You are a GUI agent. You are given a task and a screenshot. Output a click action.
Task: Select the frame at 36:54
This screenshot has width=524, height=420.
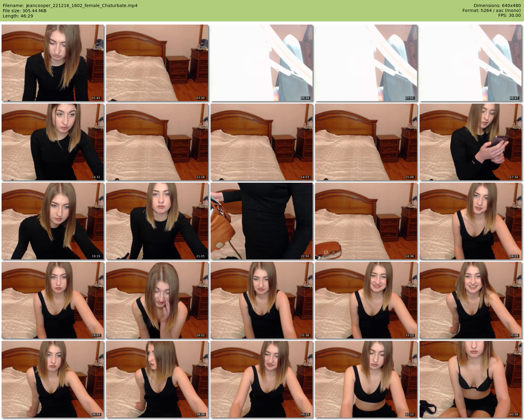[53, 379]
